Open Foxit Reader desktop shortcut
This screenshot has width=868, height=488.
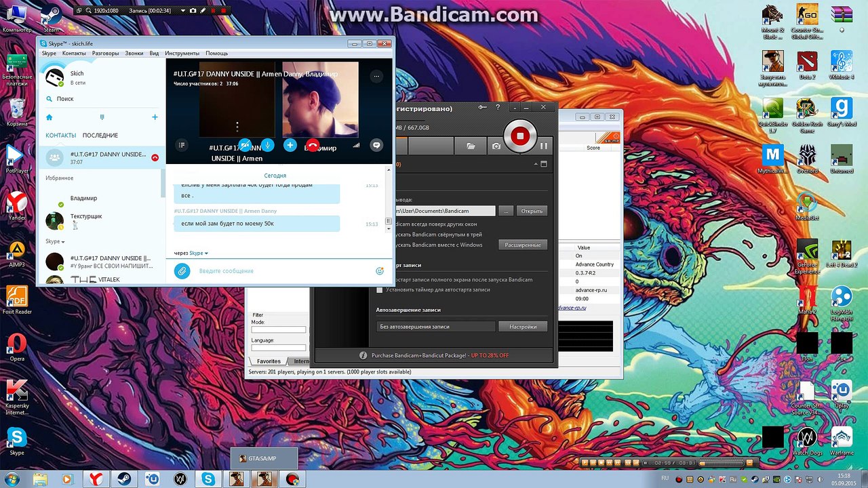click(x=17, y=301)
